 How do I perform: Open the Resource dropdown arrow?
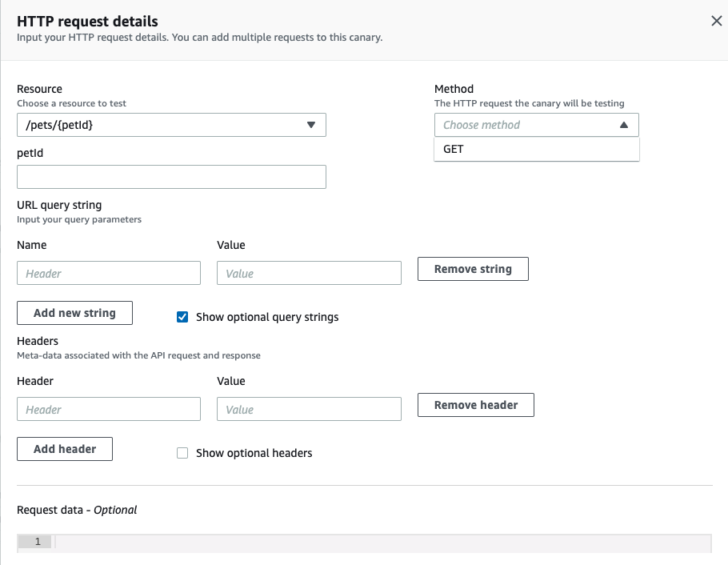pos(311,125)
